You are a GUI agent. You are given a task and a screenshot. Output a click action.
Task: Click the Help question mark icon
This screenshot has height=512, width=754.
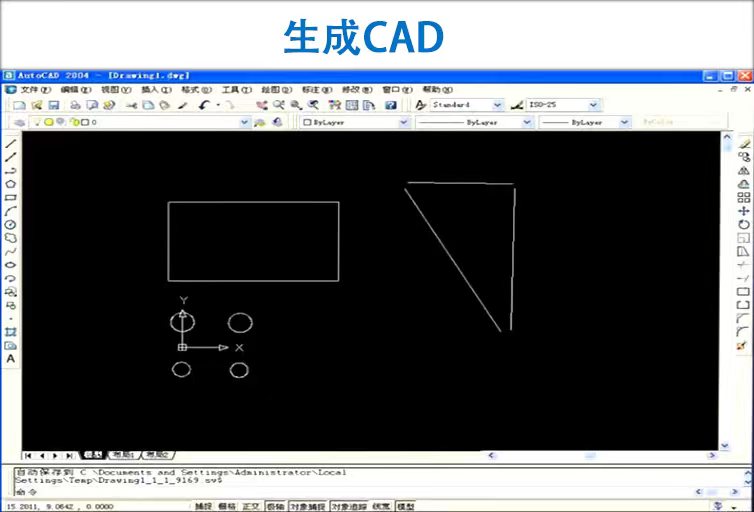[390, 105]
